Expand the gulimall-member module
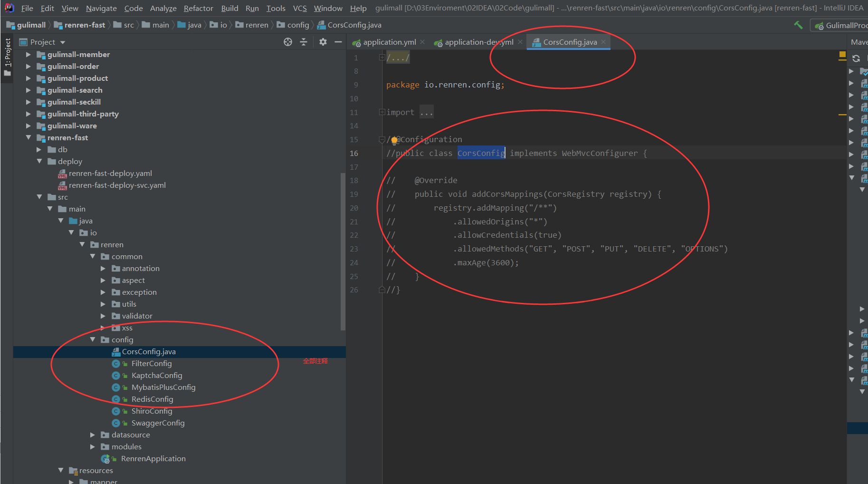The height and width of the screenshot is (484, 868). 29,55
